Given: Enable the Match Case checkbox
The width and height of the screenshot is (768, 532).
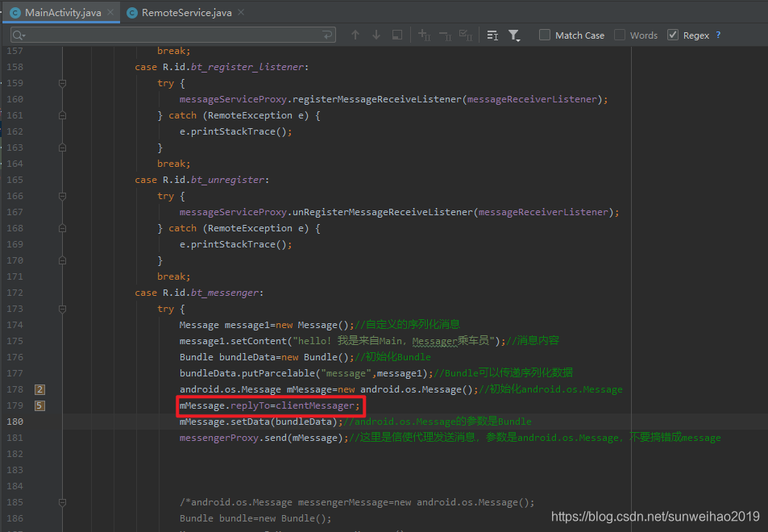Looking at the screenshot, I should [x=545, y=35].
